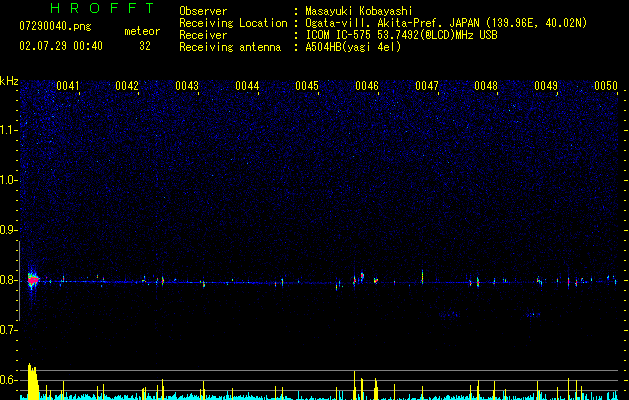Viewport: 629px width, 400px height.
Task: Click the meteor count value 32
Action: (145, 46)
